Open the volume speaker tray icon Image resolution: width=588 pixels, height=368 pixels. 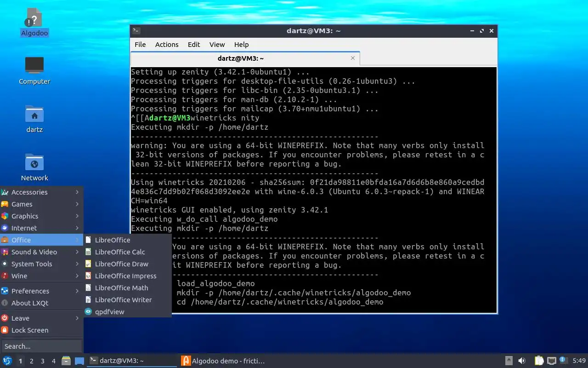tap(522, 361)
